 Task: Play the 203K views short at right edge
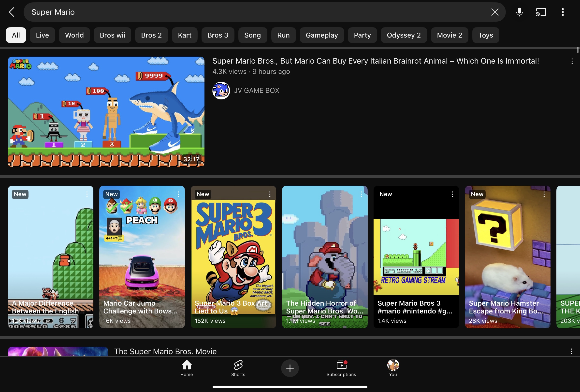568,257
